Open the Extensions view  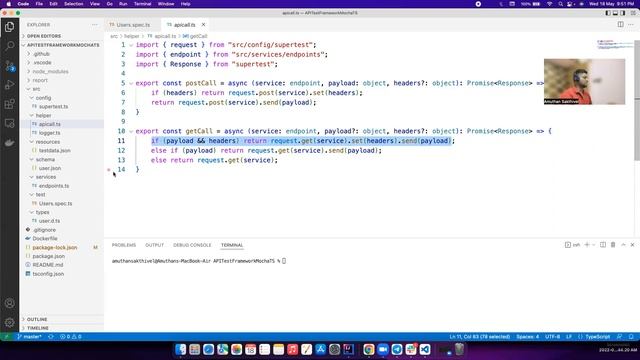(9, 104)
